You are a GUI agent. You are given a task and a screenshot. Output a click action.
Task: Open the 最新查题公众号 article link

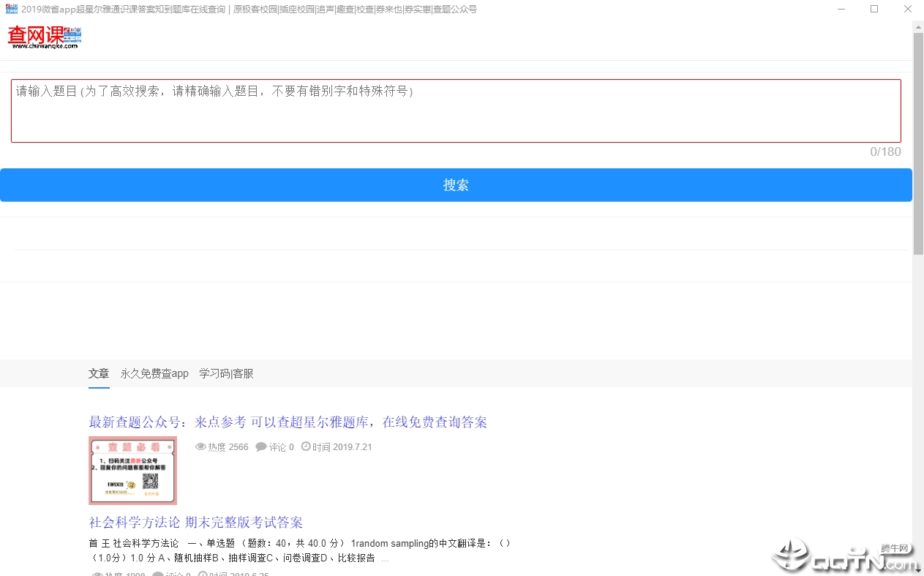point(288,422)
